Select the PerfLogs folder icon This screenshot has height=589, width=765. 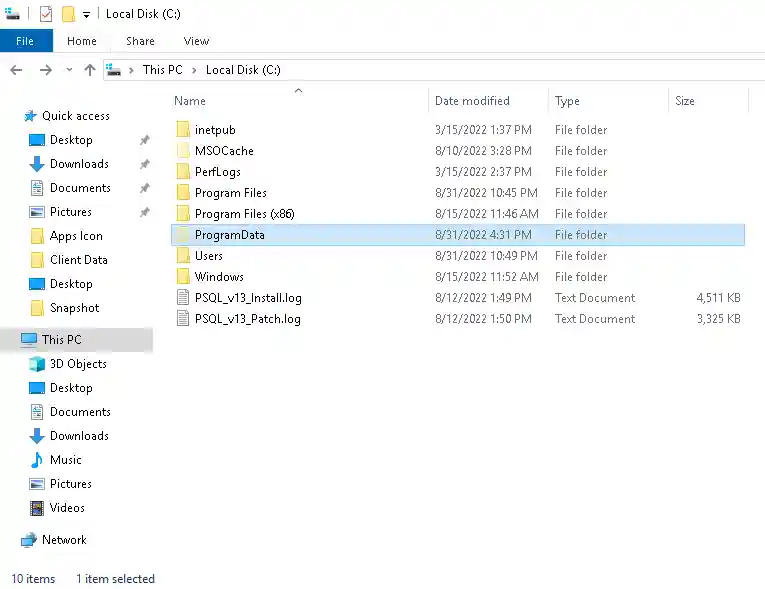183,171
